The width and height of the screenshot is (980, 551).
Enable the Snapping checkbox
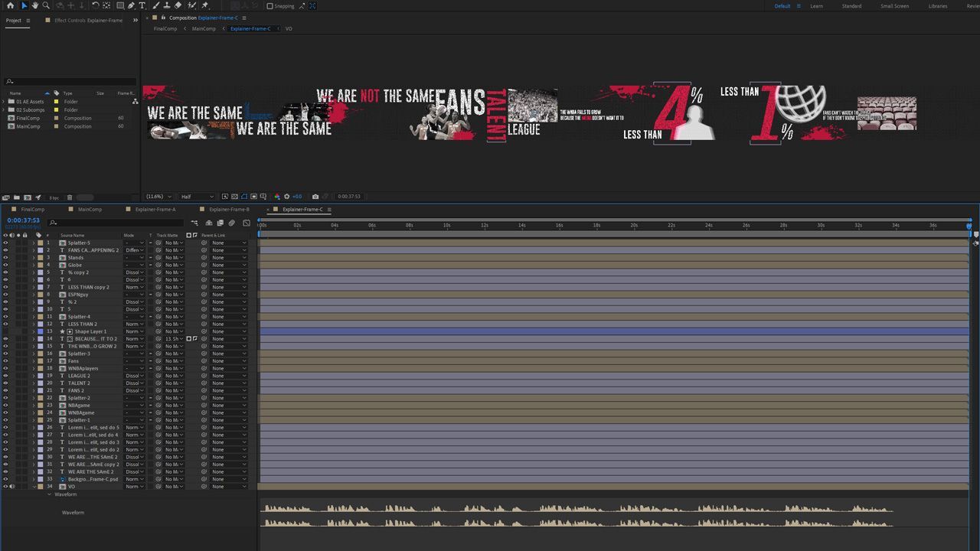pos(269,6)
